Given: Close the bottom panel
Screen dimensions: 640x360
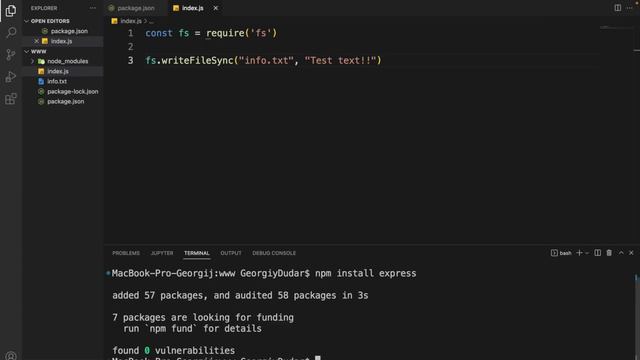Looking at the screenshot, I should (631, 253).
